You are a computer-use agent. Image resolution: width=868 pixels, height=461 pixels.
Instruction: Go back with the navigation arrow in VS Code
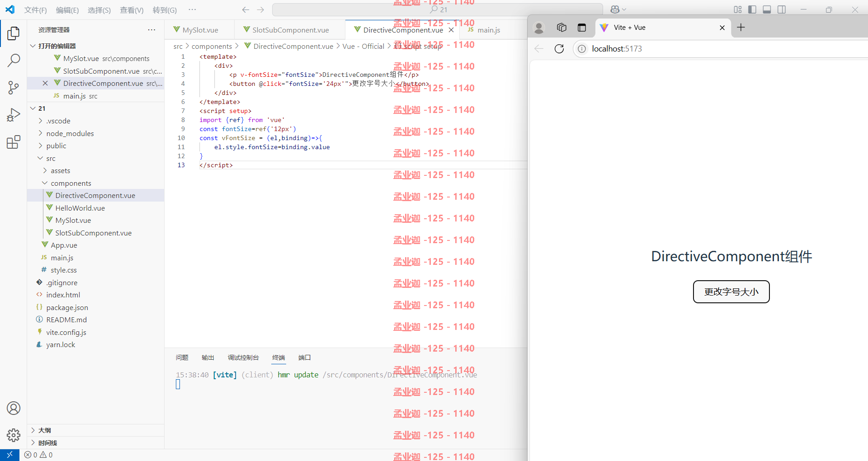coord(245,9)
